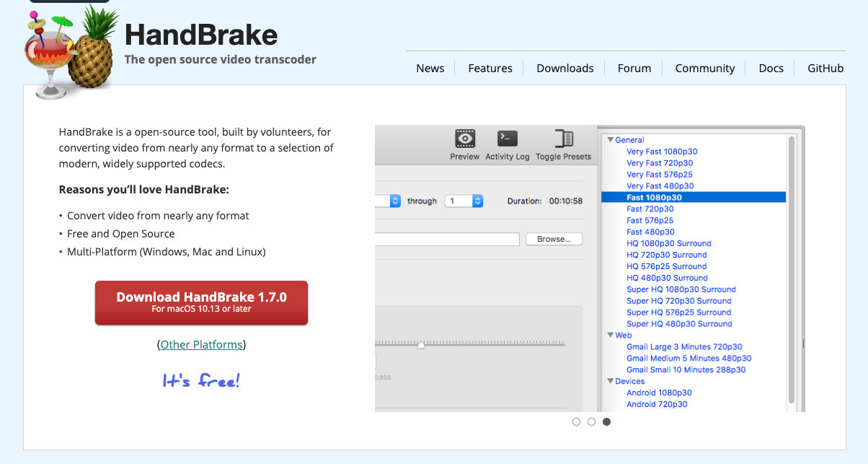The image size is (868, 464).
Task: Open the Preview window
Action: [x=464, y=140]
